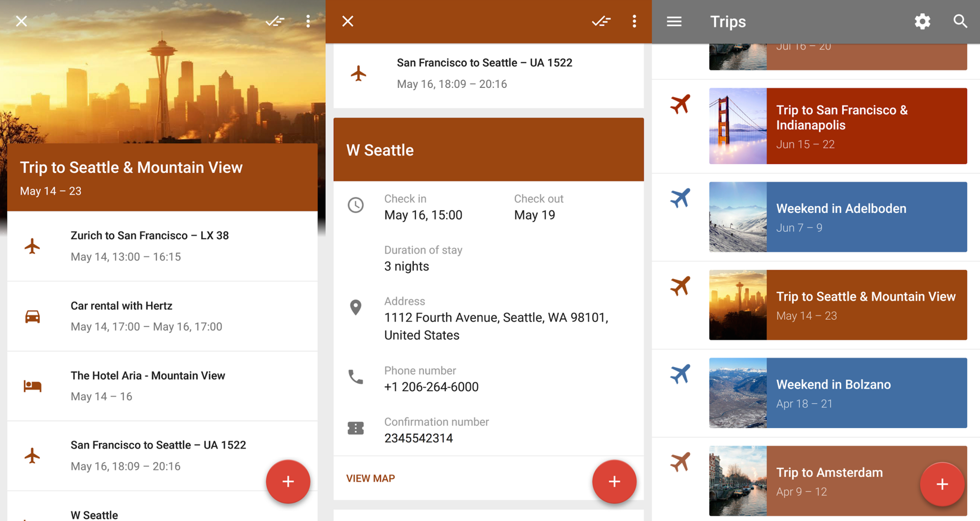Click the Weekend in Bolzano thumbnail image
The width and height of the screenshot is (980, 521).
738,393
